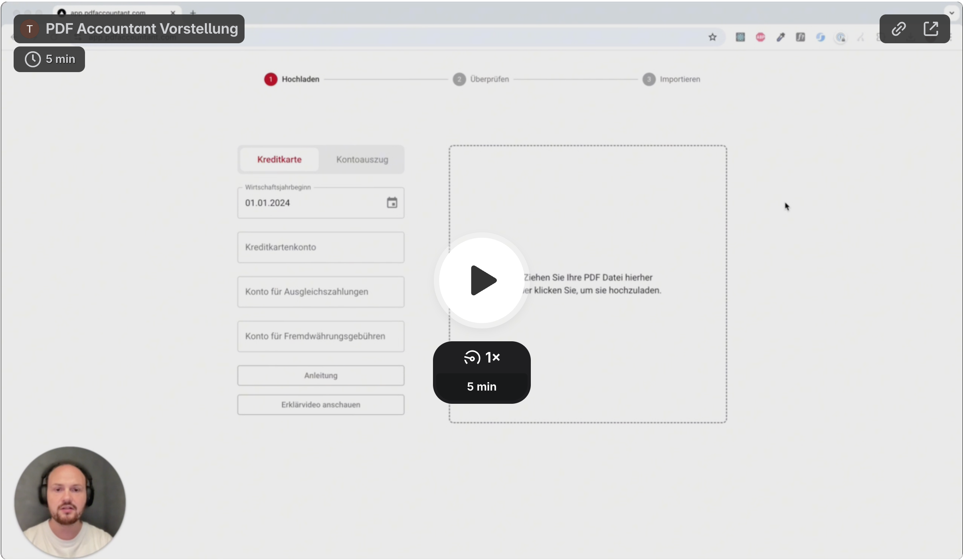Click the PDF upload drop zone
This screenshot has width=963, height=560.
587,284
